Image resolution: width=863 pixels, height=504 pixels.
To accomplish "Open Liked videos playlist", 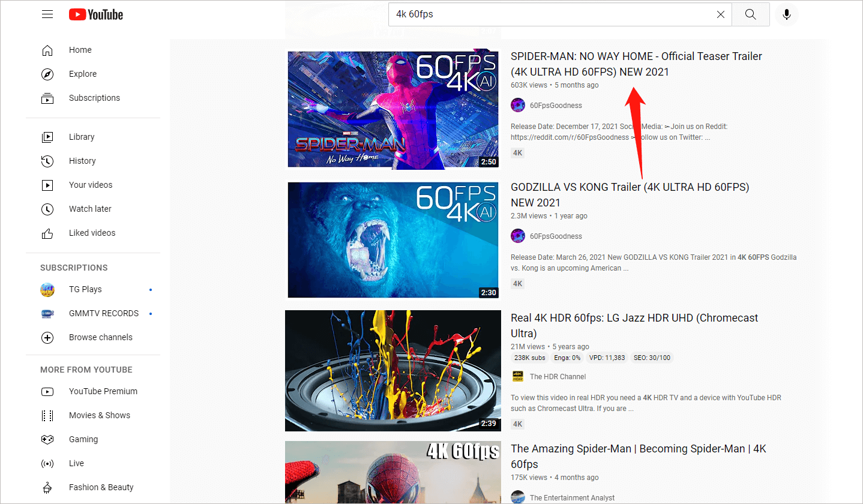I will point(92,233).
